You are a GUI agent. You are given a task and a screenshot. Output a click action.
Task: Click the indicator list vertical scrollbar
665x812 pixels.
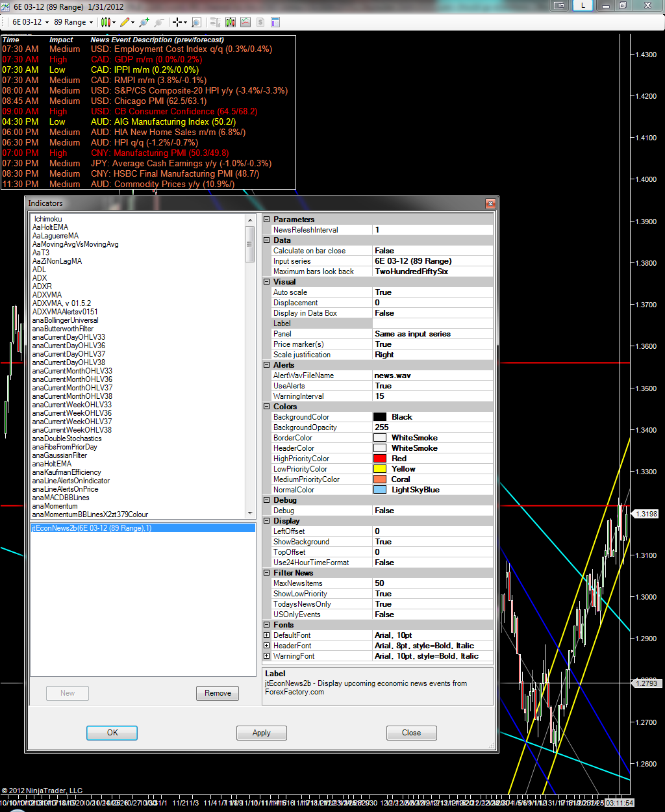point(249,367)
